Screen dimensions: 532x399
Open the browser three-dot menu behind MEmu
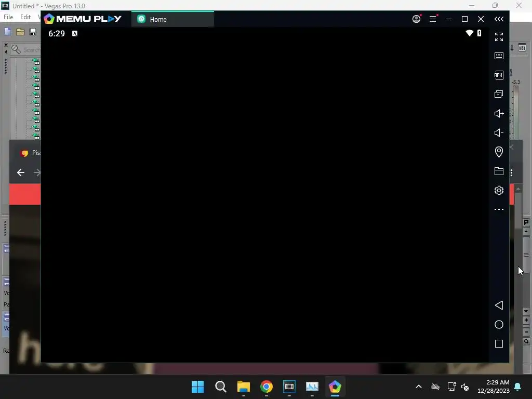(511, 172)
